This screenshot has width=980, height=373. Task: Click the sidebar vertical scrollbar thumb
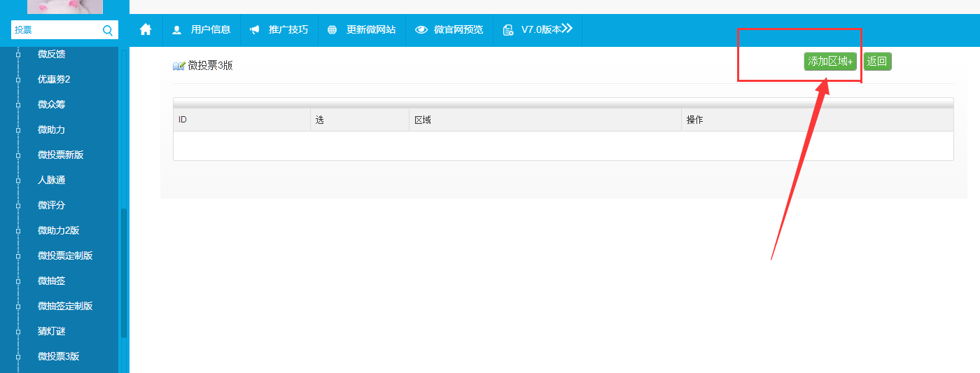[x=124, y=273]
